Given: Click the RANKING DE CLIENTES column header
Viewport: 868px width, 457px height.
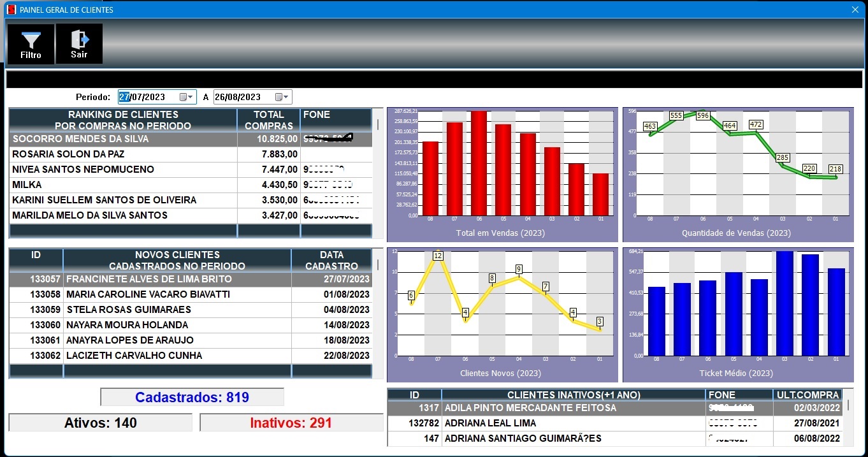Looking at the screenshot, I should 123,120.
